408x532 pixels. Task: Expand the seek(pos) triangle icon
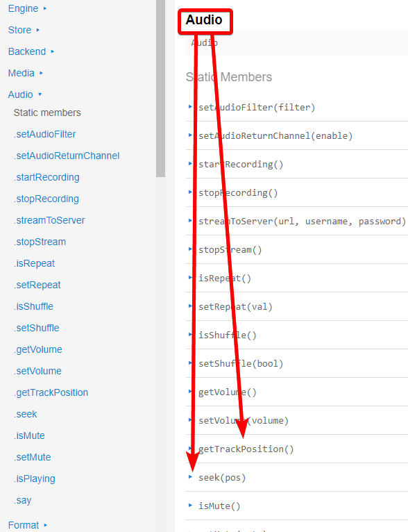tap(190, 476)
